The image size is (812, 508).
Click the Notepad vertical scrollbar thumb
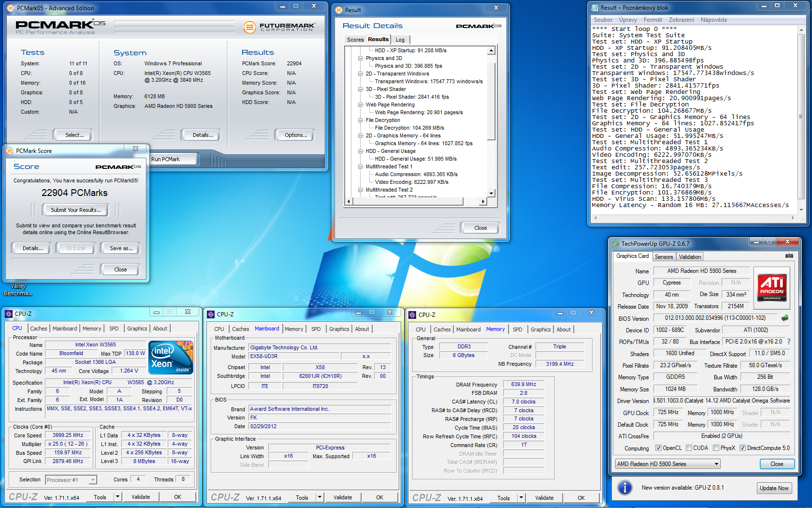click(801, 116)
